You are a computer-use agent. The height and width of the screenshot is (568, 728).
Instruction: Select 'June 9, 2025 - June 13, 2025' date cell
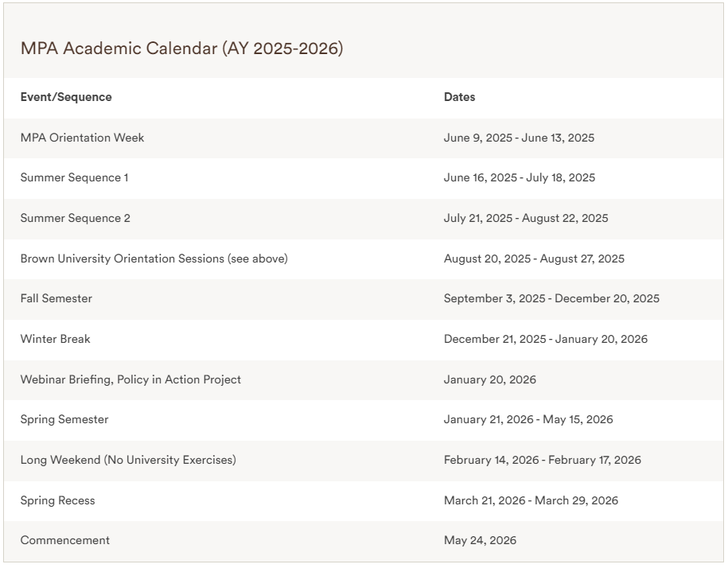click(x=519, y=138)
